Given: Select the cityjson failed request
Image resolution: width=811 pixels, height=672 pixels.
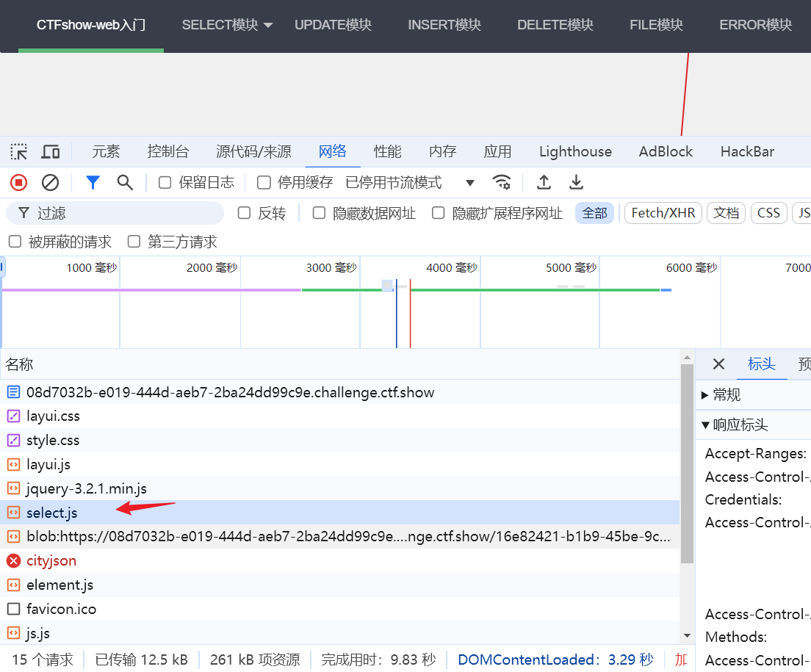Looking at the screenshot, I should tap(51, 560).
